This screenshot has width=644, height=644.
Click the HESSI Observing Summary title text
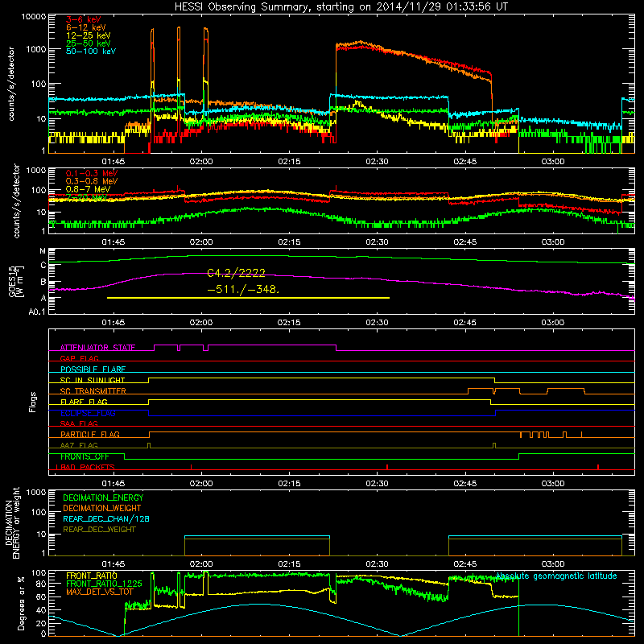pyautogui.click(x=341, y=7)
